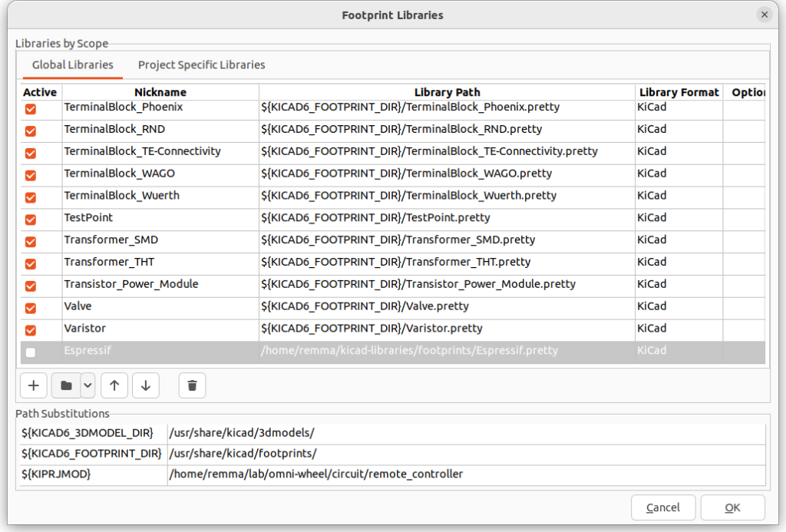Click the Valve.pretty library path cell
Image resolution: width=786 pixels, height=532 pixels.
(x=447, y=308)
